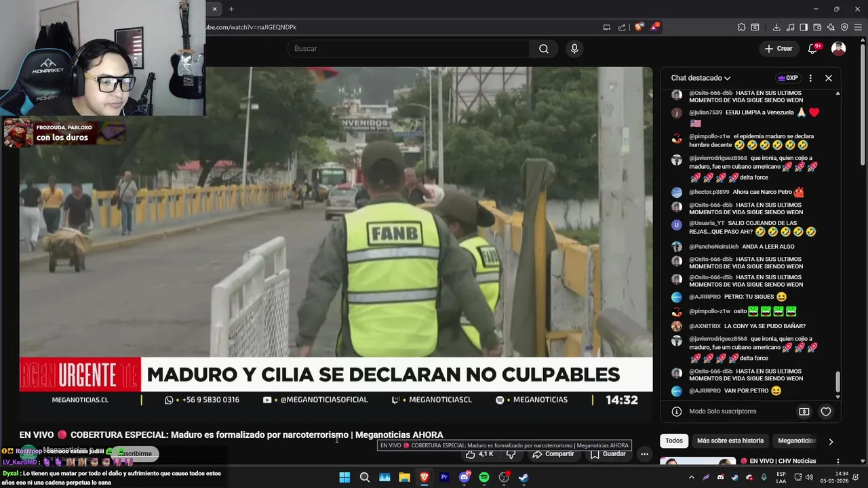Click the browser address bar URL

(252, 27)
